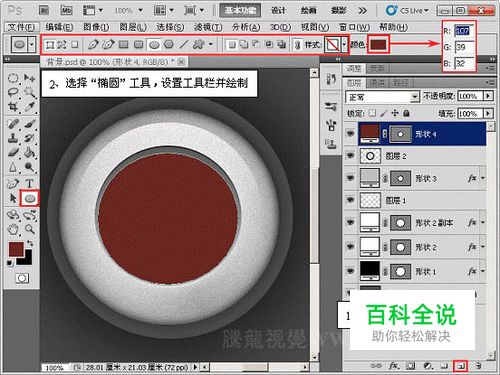Expand effects on 形状 2 副本 layer
This screenshot has height=375, width=500.
(483, 222)
